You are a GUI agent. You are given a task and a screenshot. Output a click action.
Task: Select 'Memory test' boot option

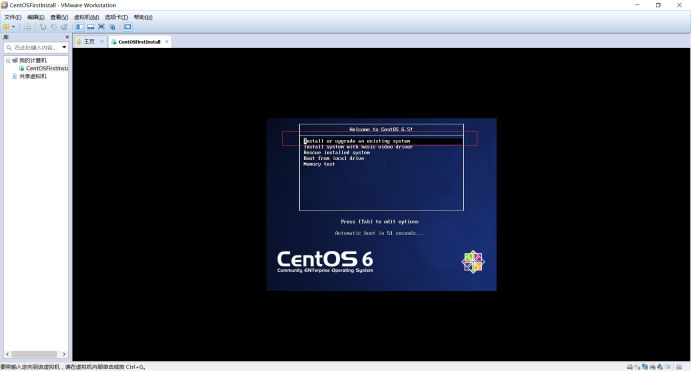point(319,164)
